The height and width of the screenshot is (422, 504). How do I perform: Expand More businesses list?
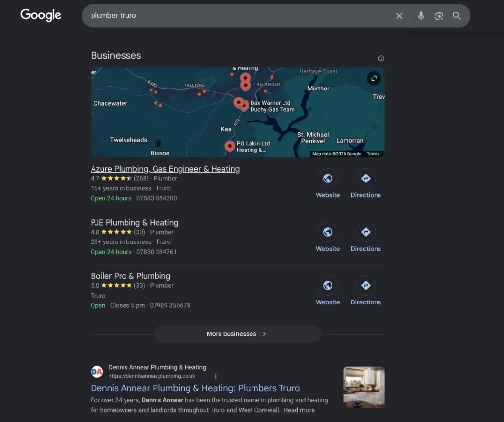point(238,334)
